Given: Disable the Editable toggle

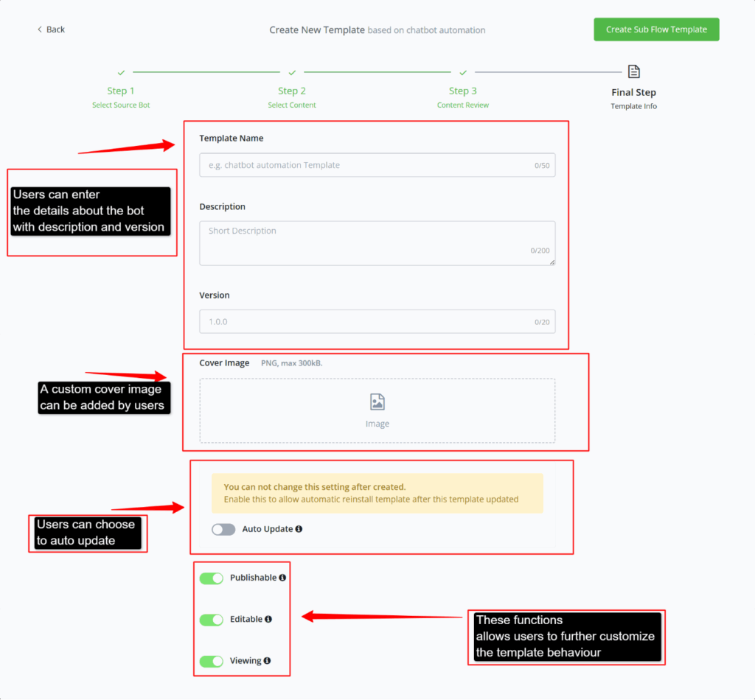Looking at the screenshot, I should [x=212, y=620].
